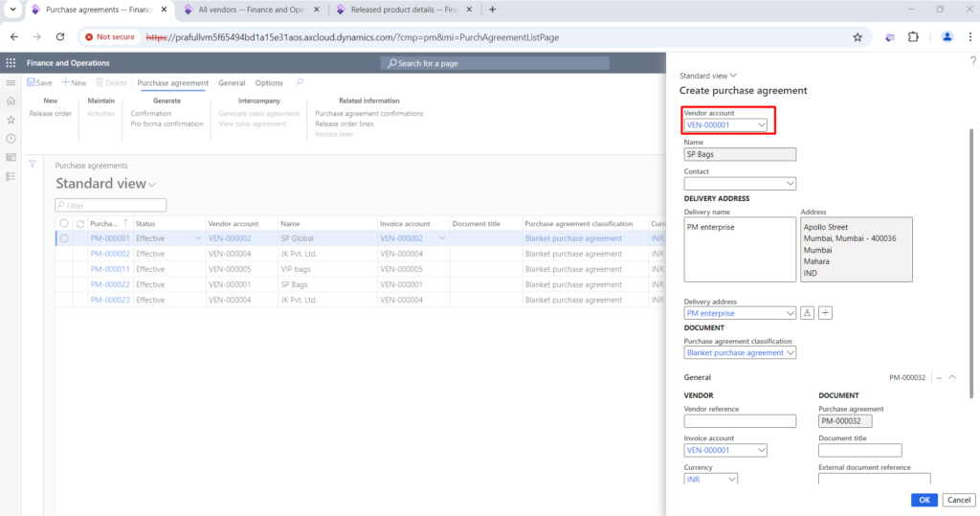Open Vendor account dropdown
The height and width of the screenshot is (516, 980).
761,125
